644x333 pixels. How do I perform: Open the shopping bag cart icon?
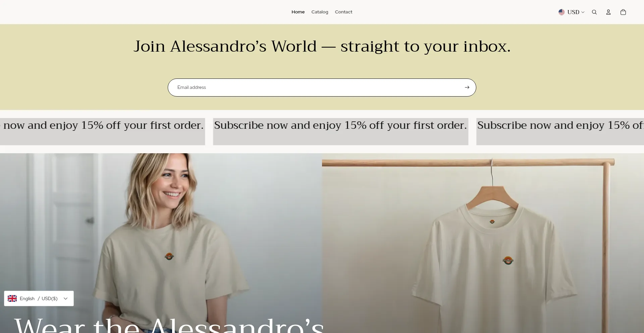point(623,12)
